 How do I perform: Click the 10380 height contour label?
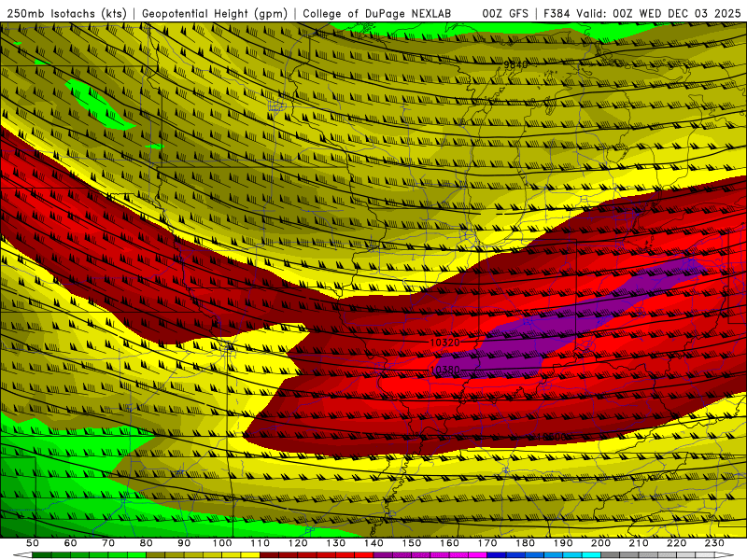444,370
